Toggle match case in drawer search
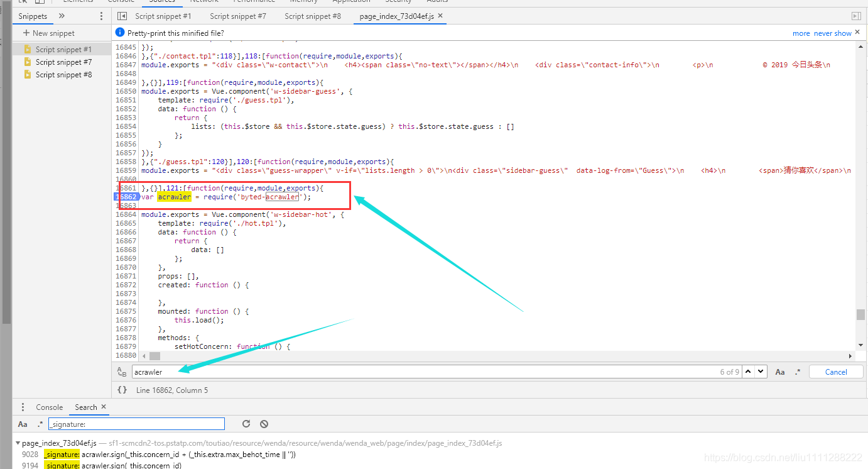868x469 pixels. tap(23, 424)
